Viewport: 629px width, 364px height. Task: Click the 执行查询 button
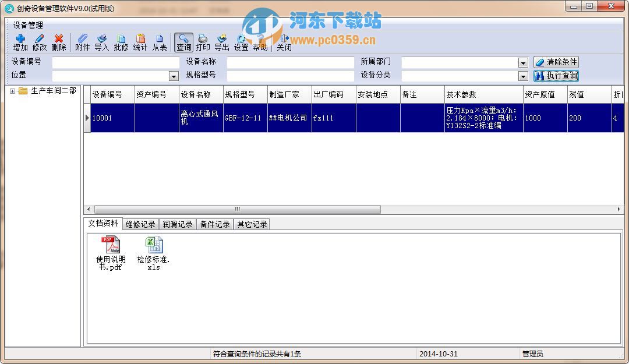pyautogui.click(x=556, y=76)
